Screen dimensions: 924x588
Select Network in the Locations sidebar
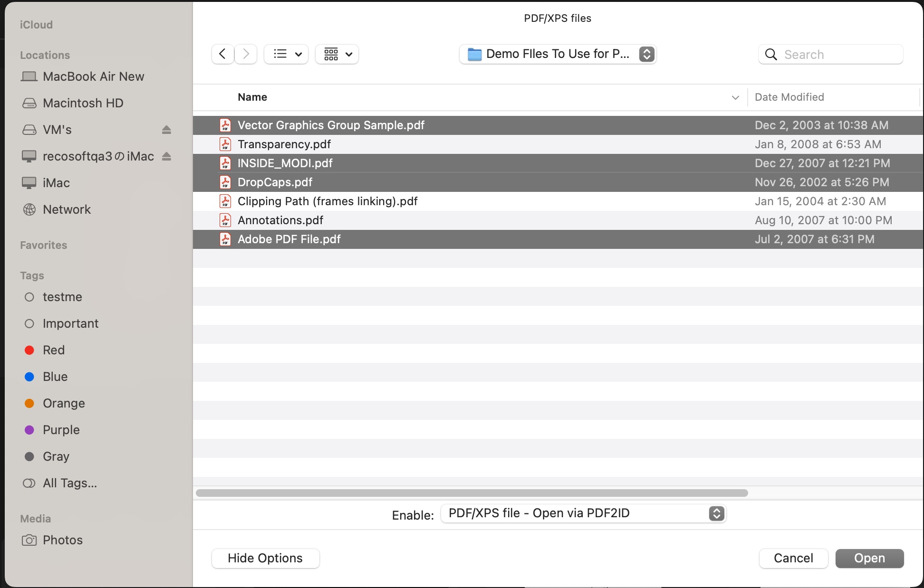(67, 209)
